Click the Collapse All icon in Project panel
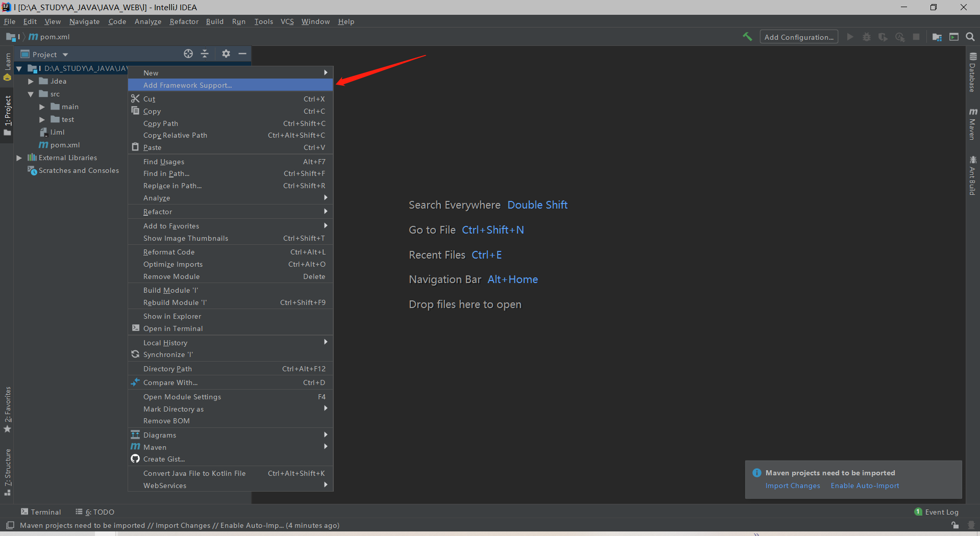This screenshot has width=980, height=536. pos(205,54)
